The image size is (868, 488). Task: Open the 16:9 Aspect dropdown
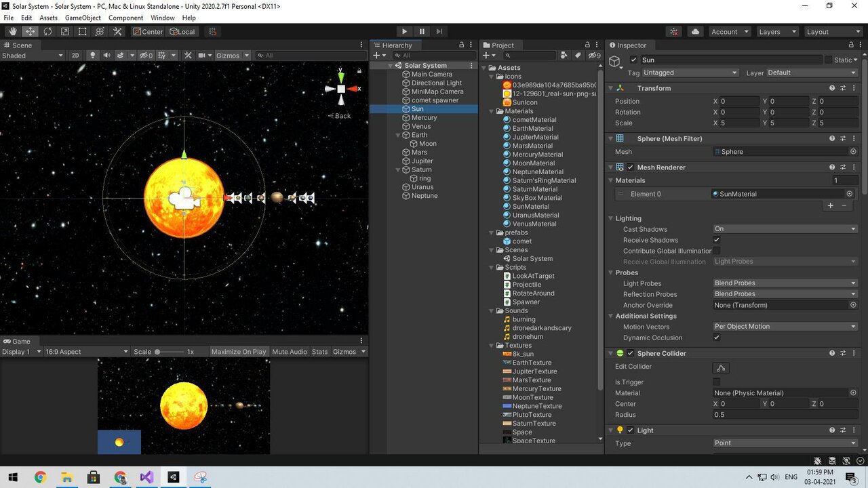click(86, 352)
